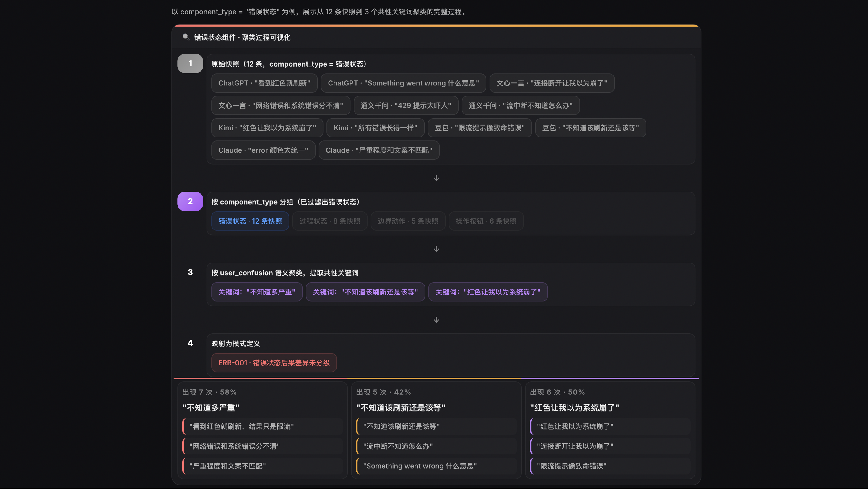
Task: Select the 过程状态 · 8 条快照 chip
Action: 329,221
